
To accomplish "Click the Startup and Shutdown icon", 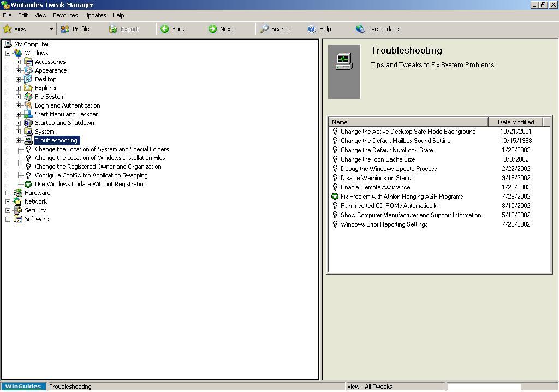I will (28, 123).
